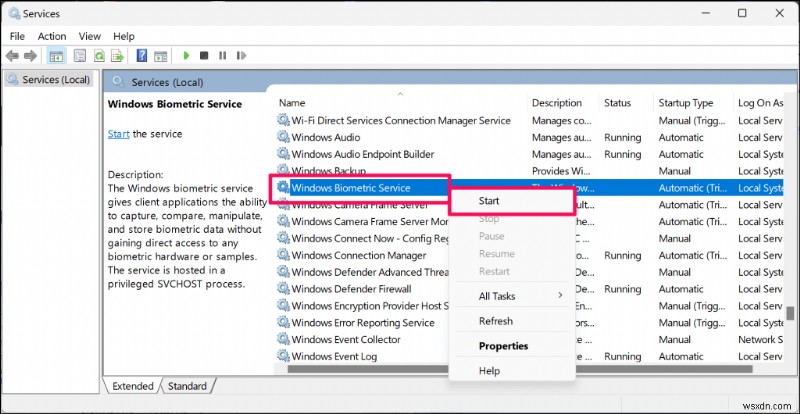Screen dimensions: 800x414
Task: Click the Back arrow toolbar icon
Action: pos(12,56)
